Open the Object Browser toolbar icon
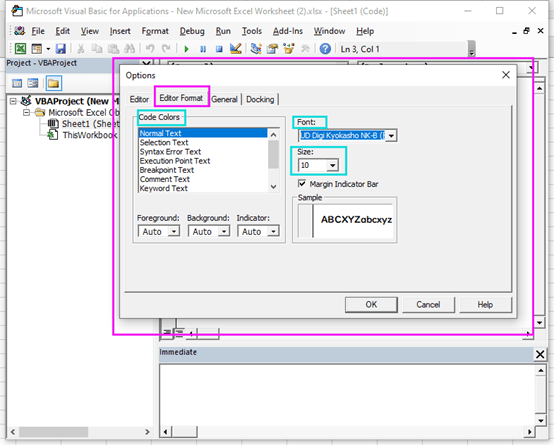The width and height of the screenshot is (554, 445). [289, 48]
